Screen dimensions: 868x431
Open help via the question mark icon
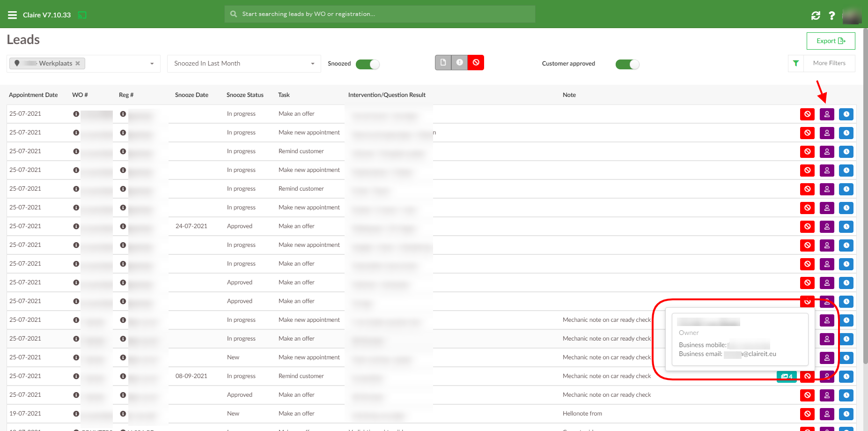point(831,15)
